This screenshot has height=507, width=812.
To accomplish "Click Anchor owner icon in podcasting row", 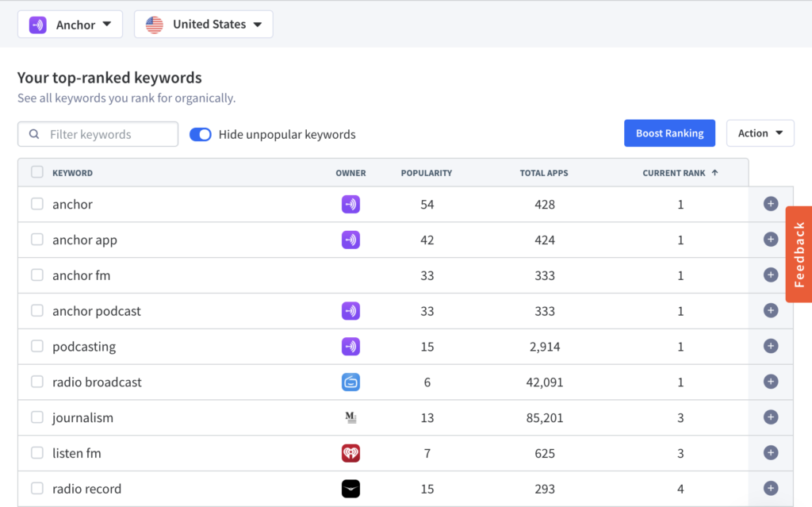I will point(350,346).
